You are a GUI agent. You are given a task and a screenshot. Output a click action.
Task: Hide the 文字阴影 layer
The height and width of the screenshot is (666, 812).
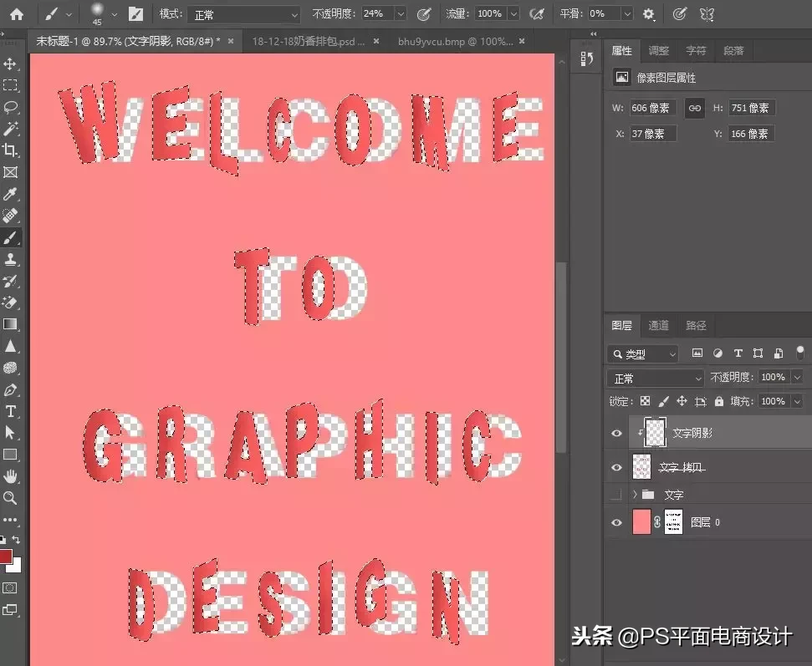[x=616, y=433]
